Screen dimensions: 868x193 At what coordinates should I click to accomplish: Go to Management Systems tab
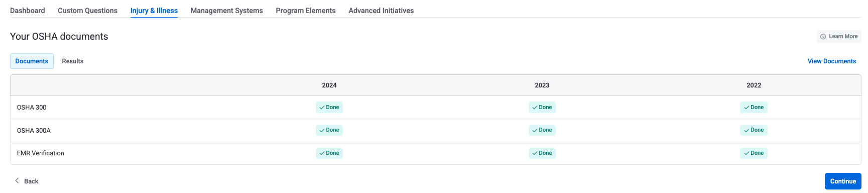point(227,11)
